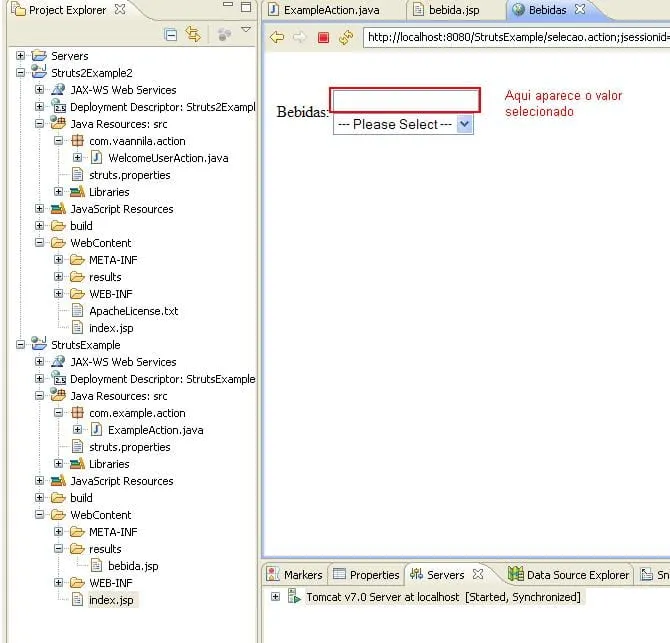
Task: Expand build folder in StrutsExample
Action: pyautogui.click(x=39, y=497)
